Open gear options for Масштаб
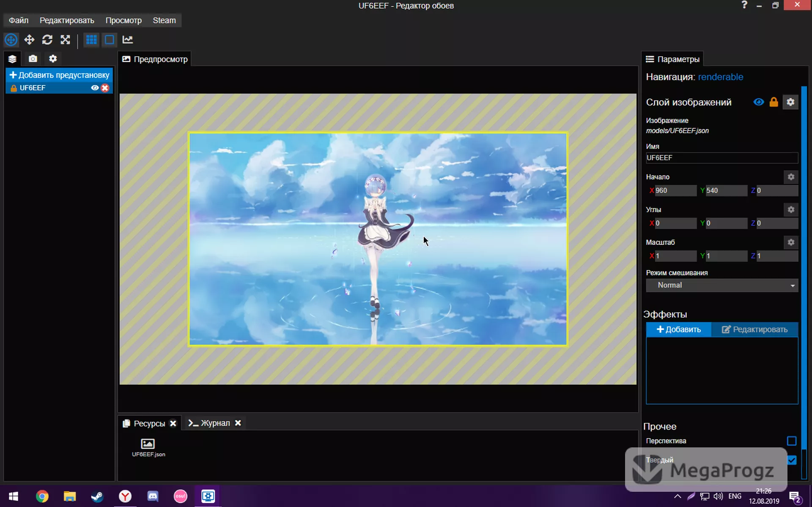Screen dimensions: 812x507 click(791, 242)
